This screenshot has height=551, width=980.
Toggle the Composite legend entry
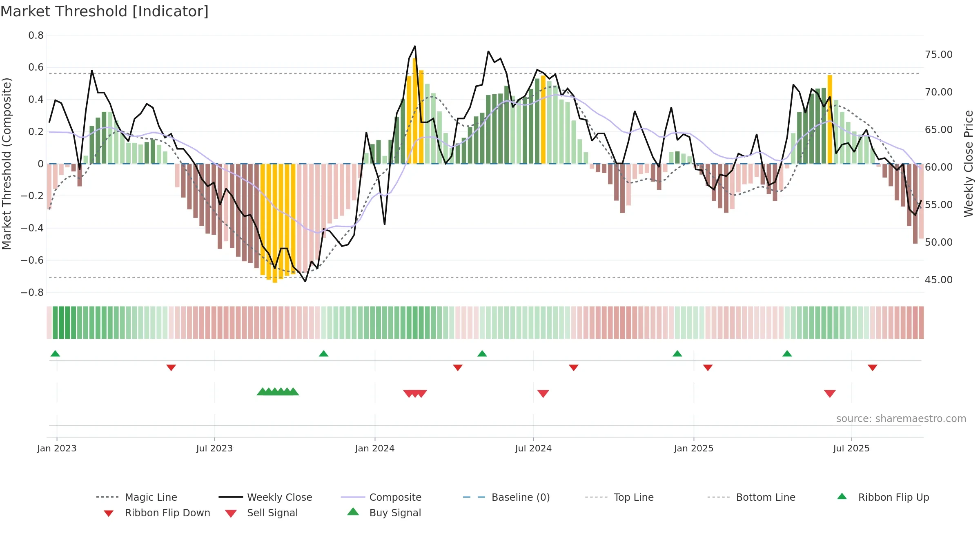tap(381, 497)
